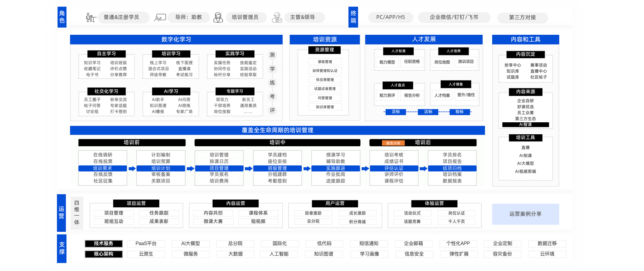Click the tutor icon beside 导师：助教

(x=160, y=17)
